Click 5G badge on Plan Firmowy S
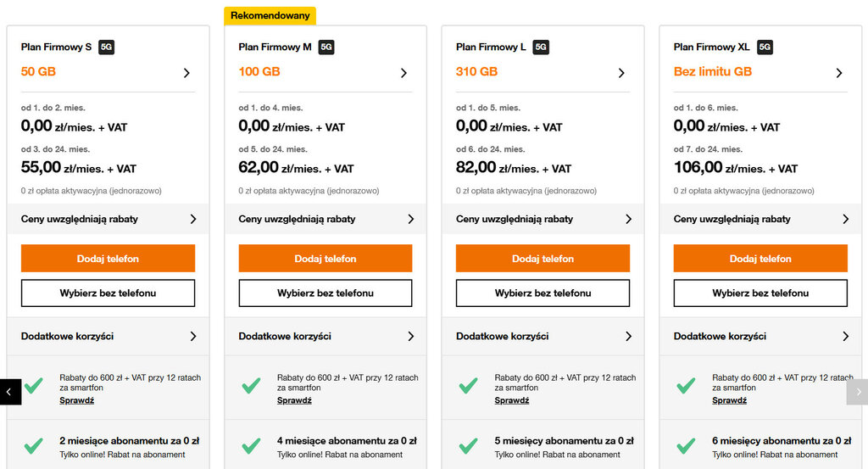The width and height of the screenshot is (868, 469). tap(106, 47)
